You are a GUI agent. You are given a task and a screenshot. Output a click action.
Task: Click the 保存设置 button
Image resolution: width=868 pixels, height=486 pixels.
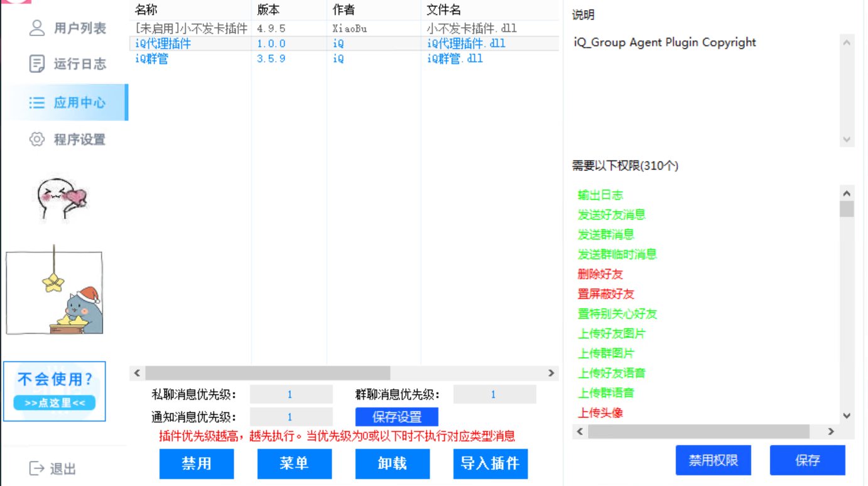click(397, 417)
